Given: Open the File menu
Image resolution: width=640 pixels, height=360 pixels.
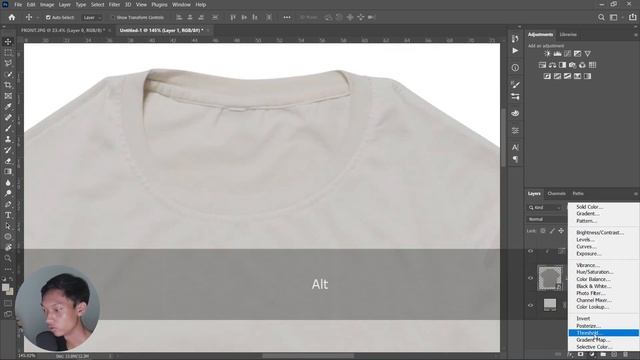Looking at the screenshot, I should click(18, 4).
